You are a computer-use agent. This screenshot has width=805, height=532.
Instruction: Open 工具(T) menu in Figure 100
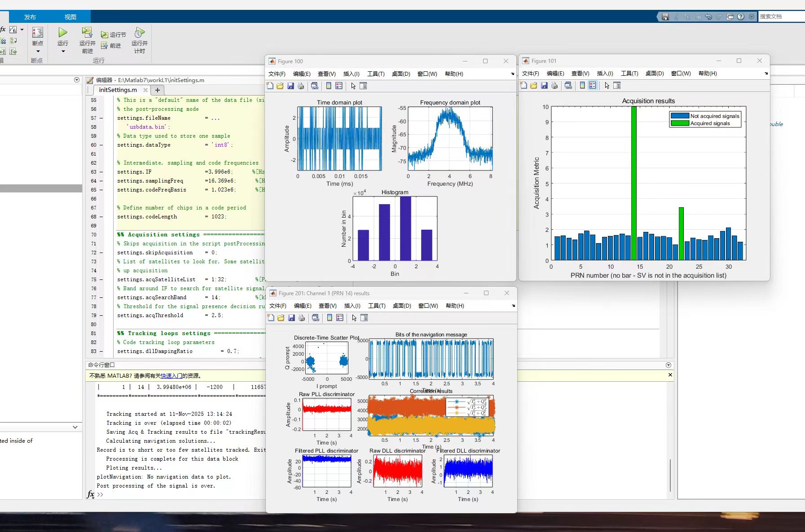pyautogui.click(x=376, y=74)
